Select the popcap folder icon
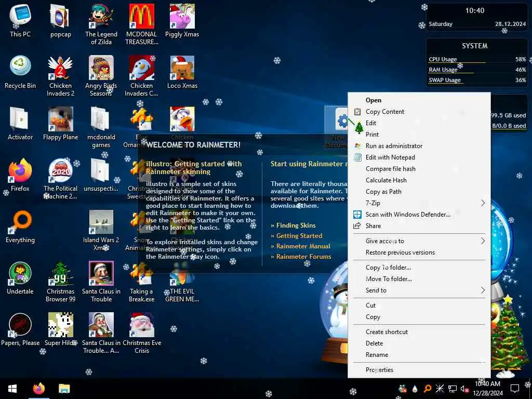 pos(60,20)
